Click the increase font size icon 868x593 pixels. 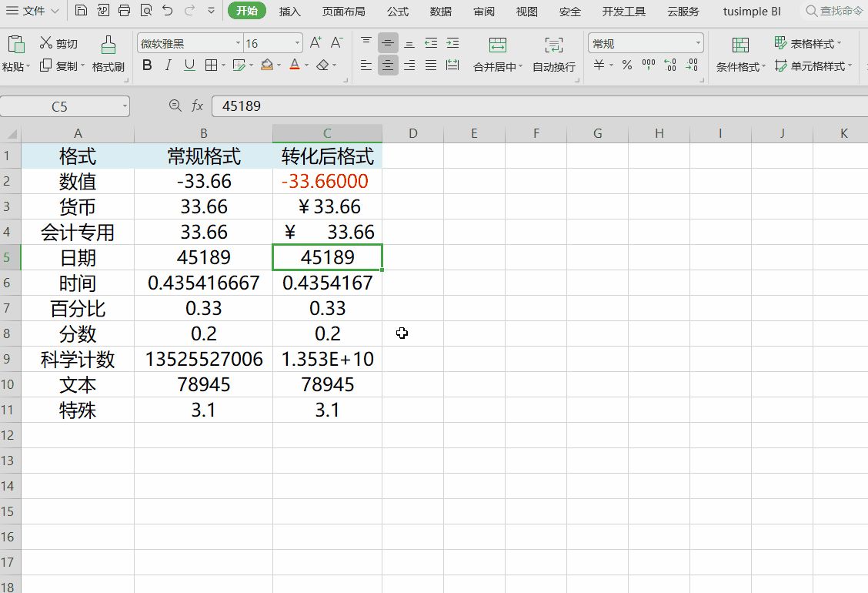315,43
